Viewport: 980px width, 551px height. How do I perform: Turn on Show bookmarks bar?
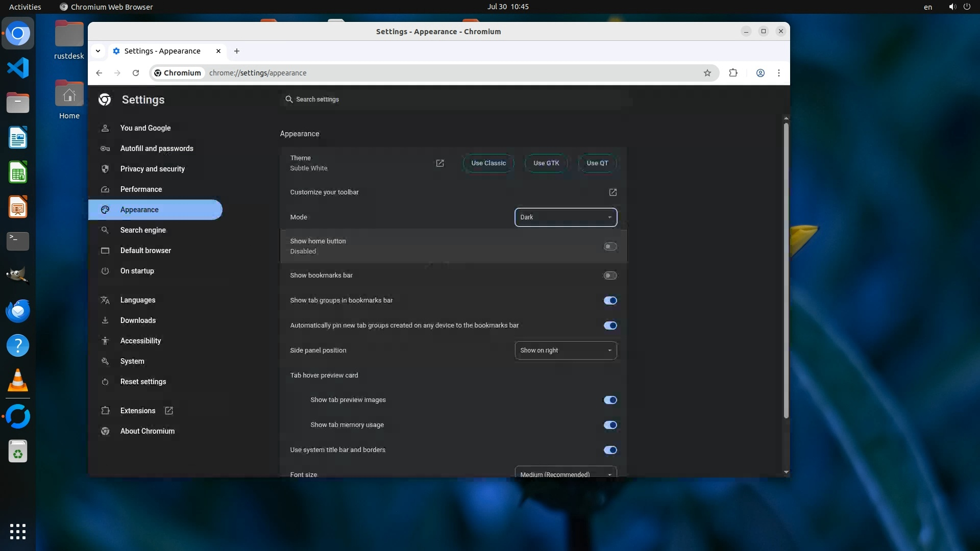[610, 275]
